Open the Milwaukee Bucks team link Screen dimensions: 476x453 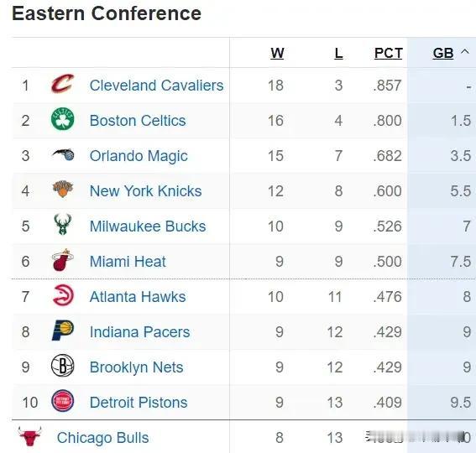coord(148,226)
